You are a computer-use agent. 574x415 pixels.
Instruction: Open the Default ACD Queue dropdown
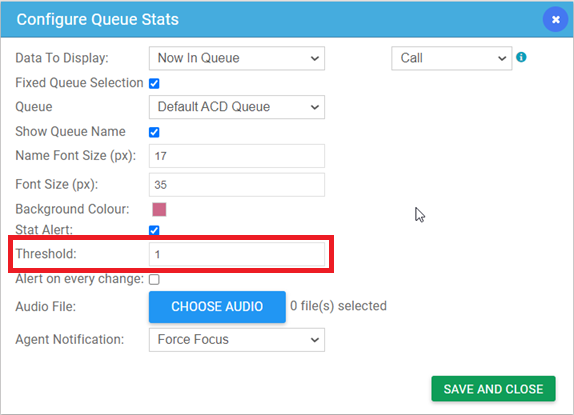coord(237,107)
